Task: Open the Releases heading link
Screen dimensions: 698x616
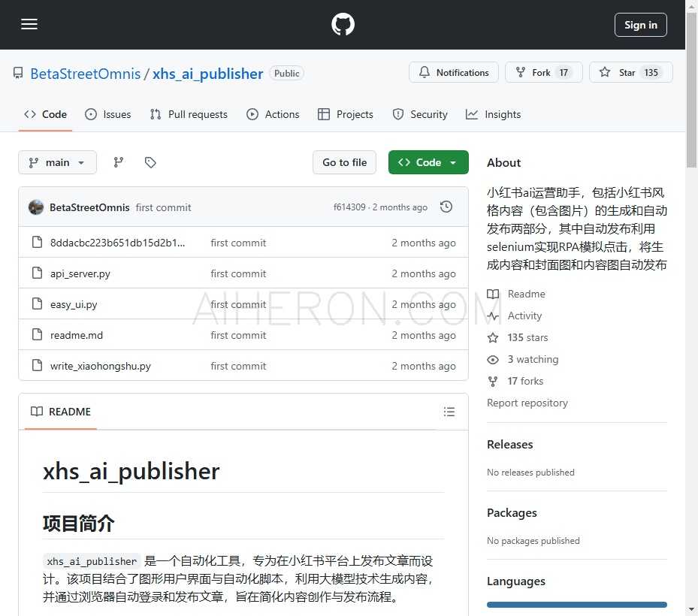Action: (x=509, y=444)
